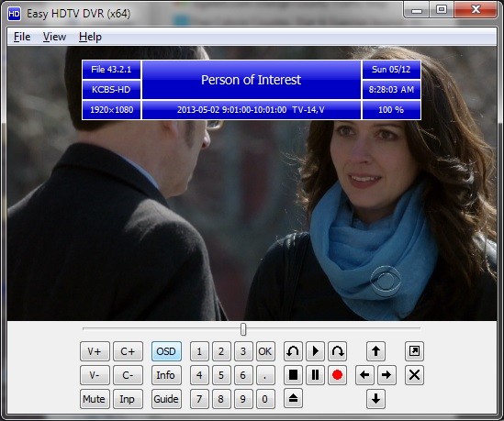The height and width of the screenshot is (421, 504).
Task: Click number 6 on the keypad
Action: 243,375
